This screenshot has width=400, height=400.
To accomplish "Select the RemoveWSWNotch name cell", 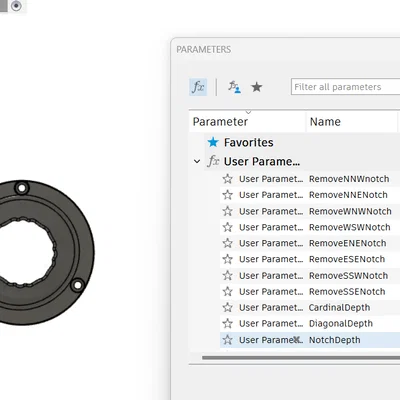I will pos(350,227).
